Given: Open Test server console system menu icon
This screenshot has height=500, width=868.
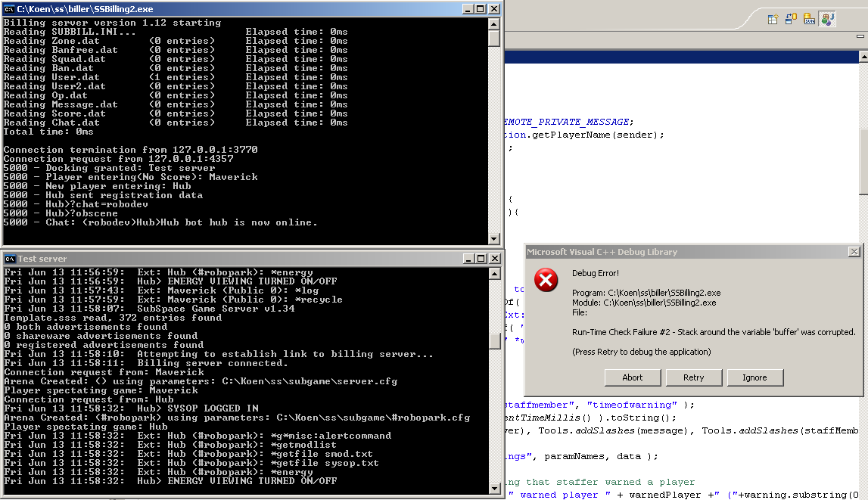Looking at the screenshot, I should tap(10, 259).
